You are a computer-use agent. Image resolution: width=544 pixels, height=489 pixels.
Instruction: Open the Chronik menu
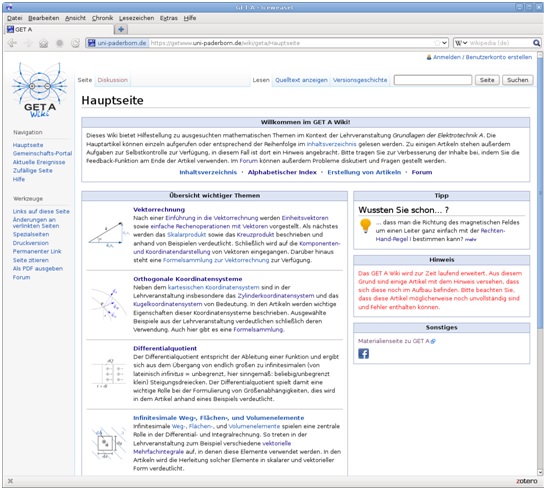(x=102, y=18)
